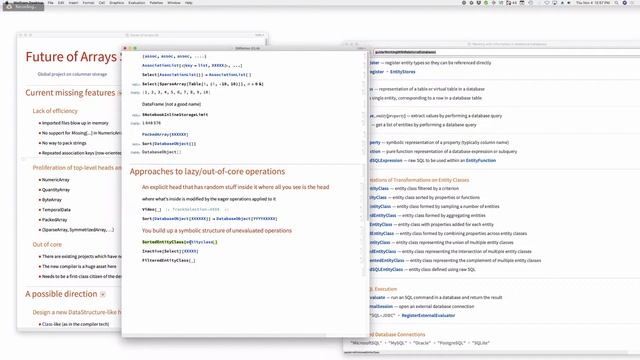
Task: Open the File menu
Action: click(51, 3)
